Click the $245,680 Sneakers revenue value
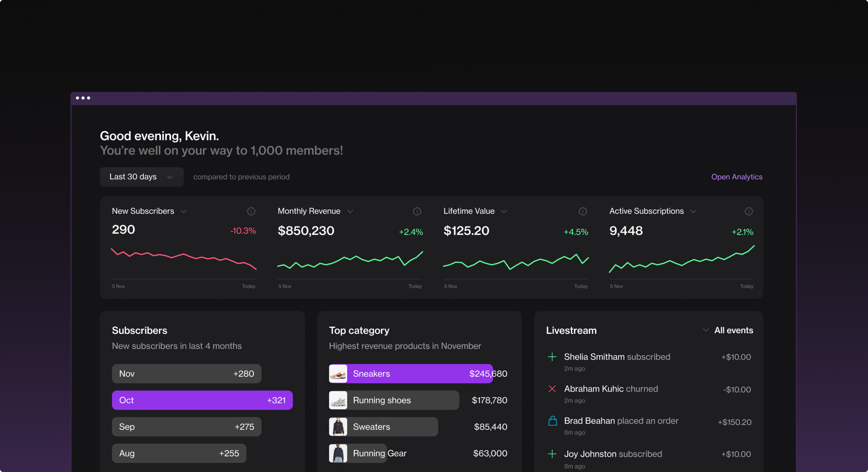 tap(488, 374)
